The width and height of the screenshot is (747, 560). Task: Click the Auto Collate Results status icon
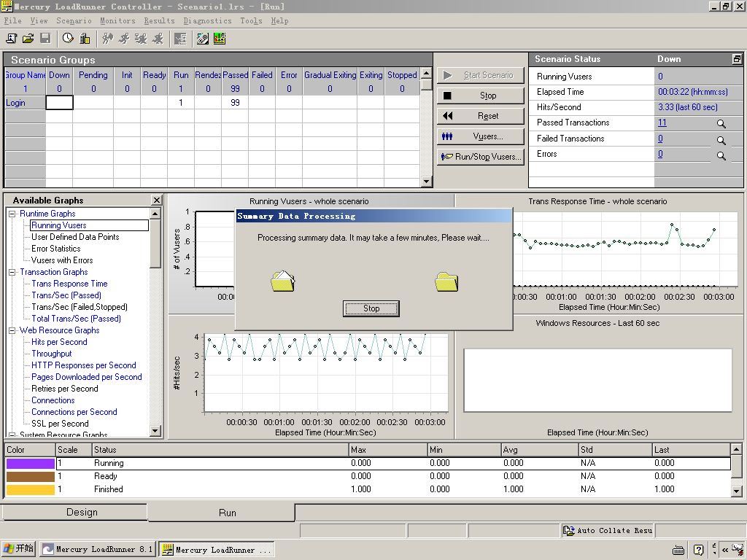coord(568,530)
